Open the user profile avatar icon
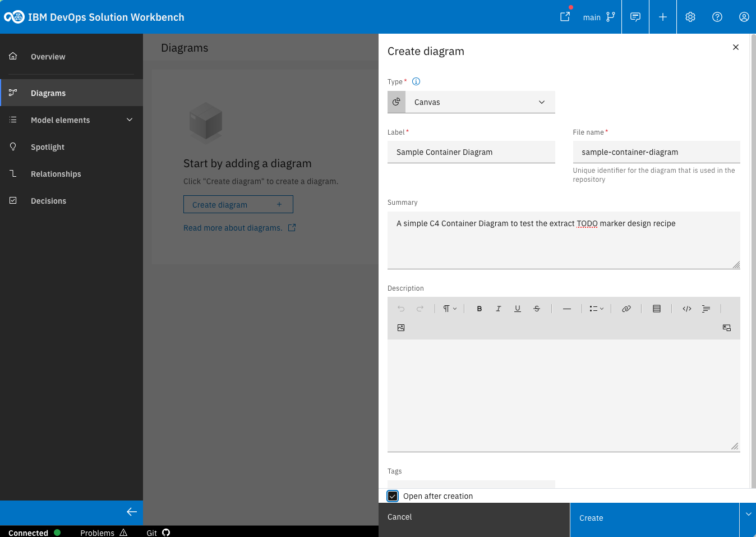Image resolution: width=756 pixels, height=537 pixels. pyautogui.click(x=744, y=17)
